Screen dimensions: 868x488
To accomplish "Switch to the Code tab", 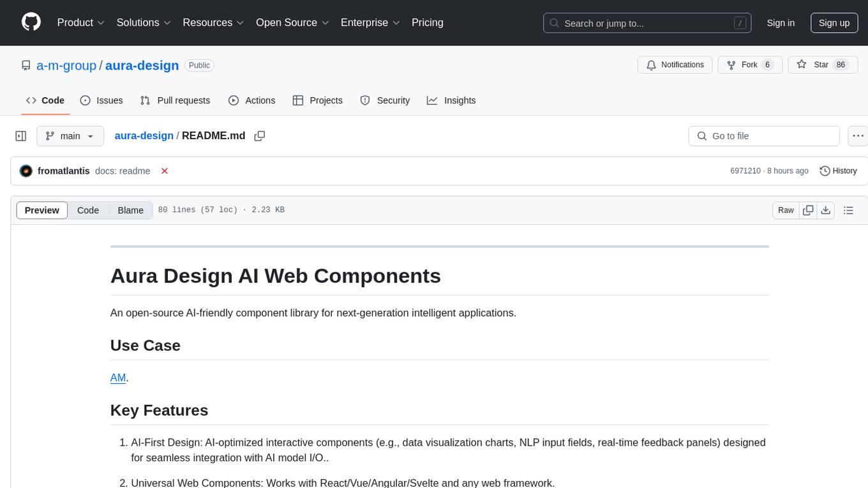I will pyautogui.click(x=45, y=100).
